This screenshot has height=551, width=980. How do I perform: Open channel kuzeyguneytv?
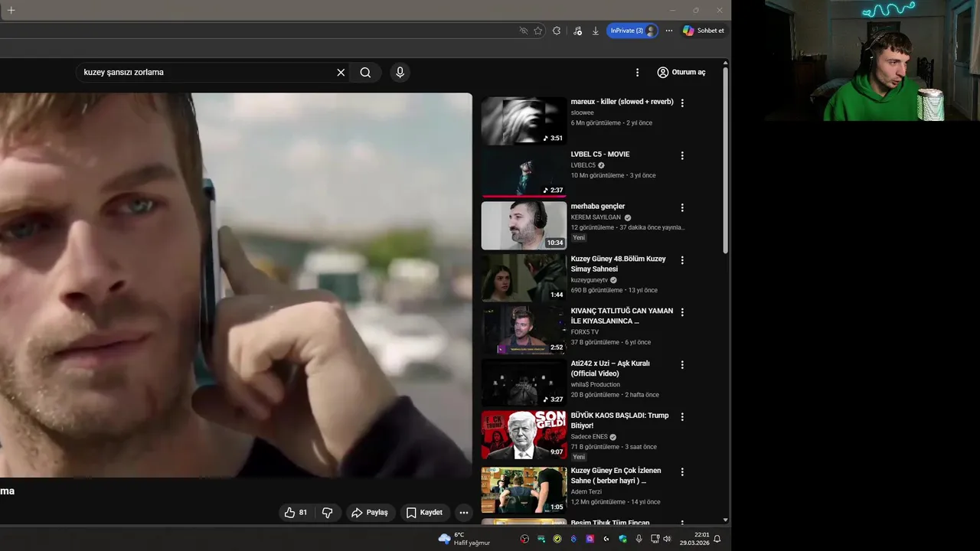589,280
